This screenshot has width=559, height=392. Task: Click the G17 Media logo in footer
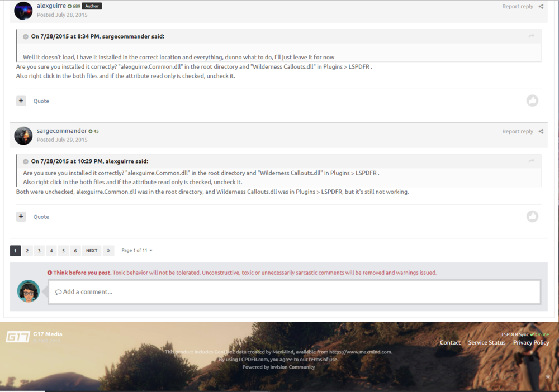[x=17, y=337]
